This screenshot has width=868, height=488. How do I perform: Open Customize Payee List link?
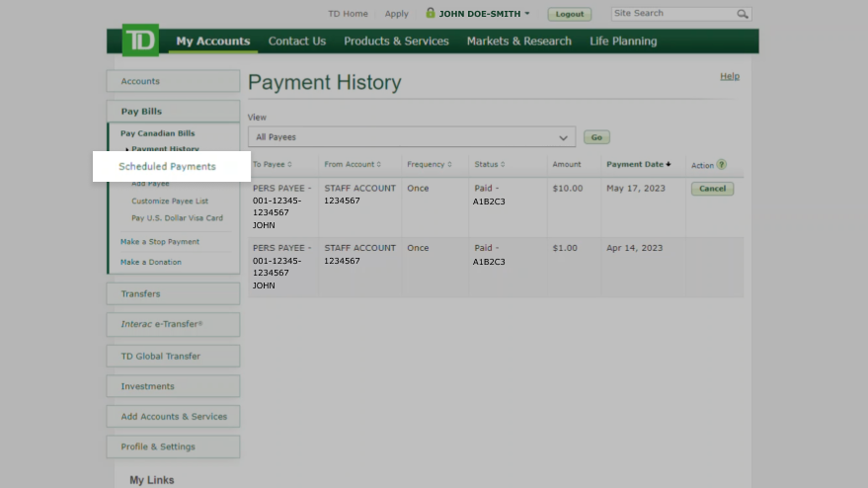(x=170, y=202)
